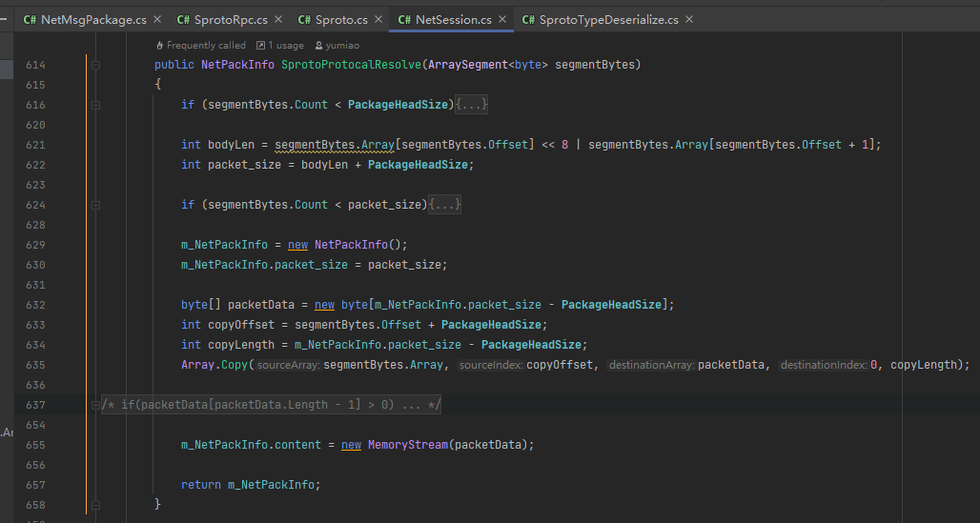
Task: Click the {...} placeholder after packet_size on line 624
Action: click(x=445, y=205)
